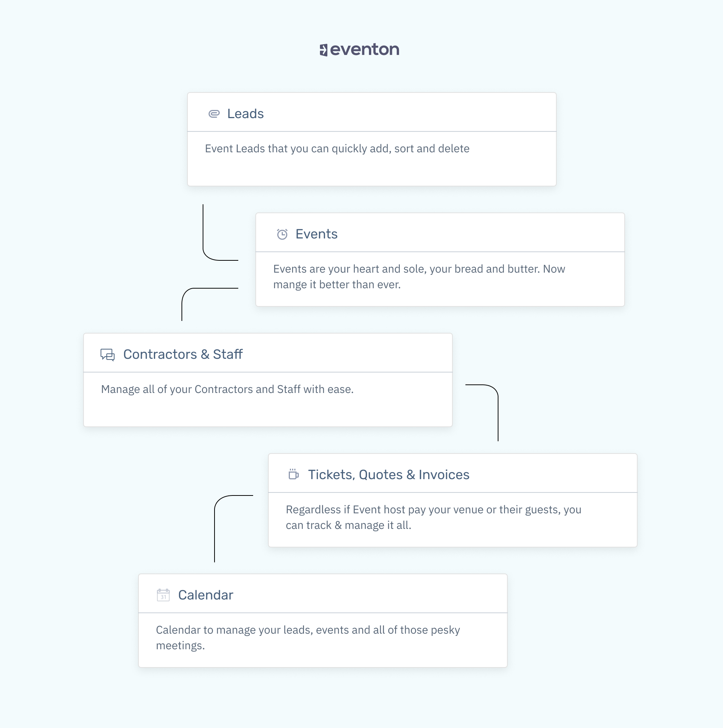Image resolution: width=723 pixels, height=728 pixels.
Task: Click the Regardless if Event host description
Action: 434,517
